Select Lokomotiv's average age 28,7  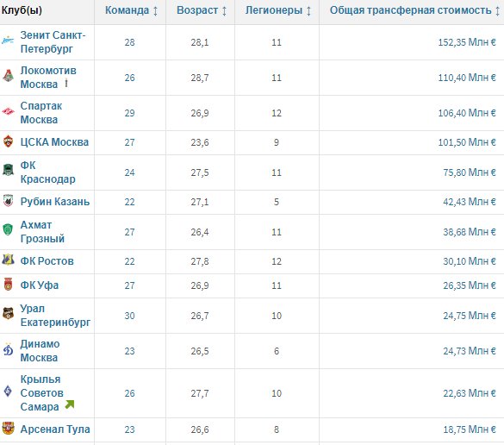click(x=200, y=78)
